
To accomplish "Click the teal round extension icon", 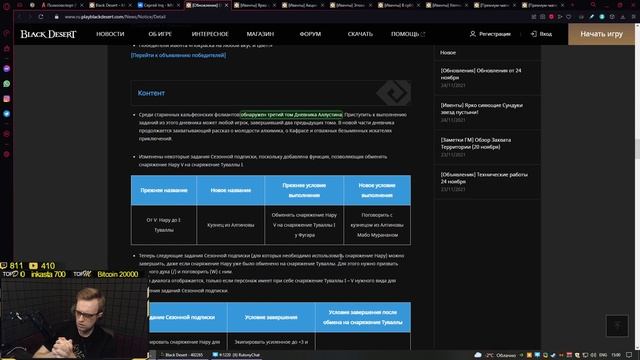I will tap(602, 17).
